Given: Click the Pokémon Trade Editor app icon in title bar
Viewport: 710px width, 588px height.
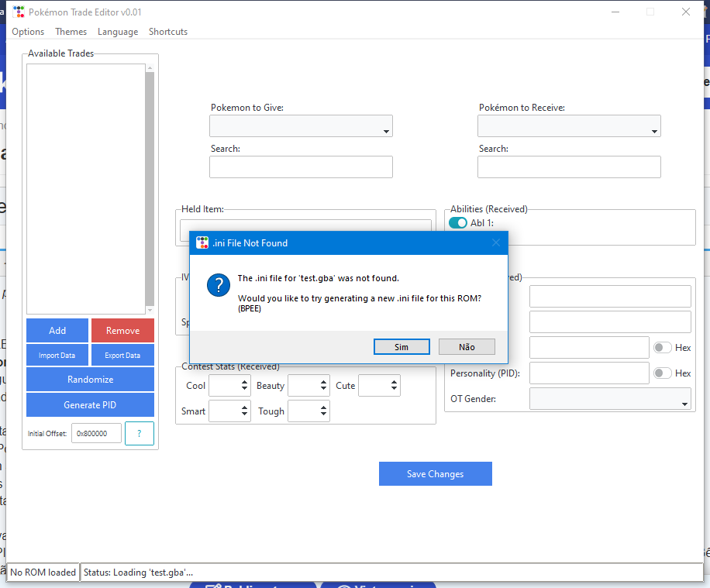Looking at the screenshot, I should click(19, 12).
